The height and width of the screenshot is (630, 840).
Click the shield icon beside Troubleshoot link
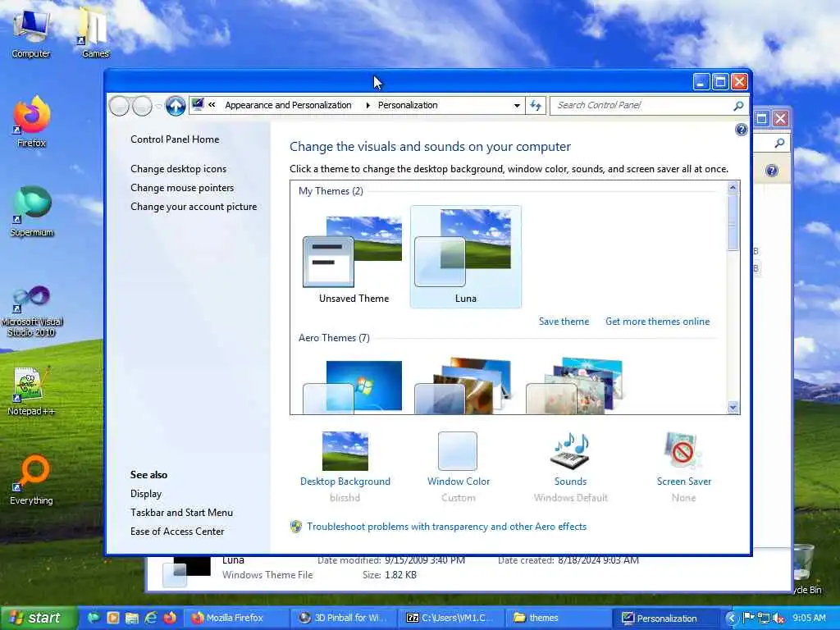tap(295, 527)
